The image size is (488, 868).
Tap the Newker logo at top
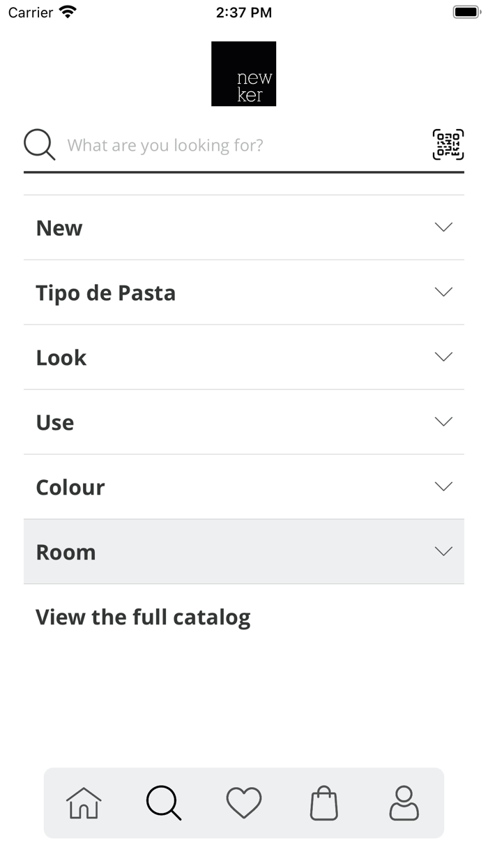pyautogui.click(x=243, y=74)
